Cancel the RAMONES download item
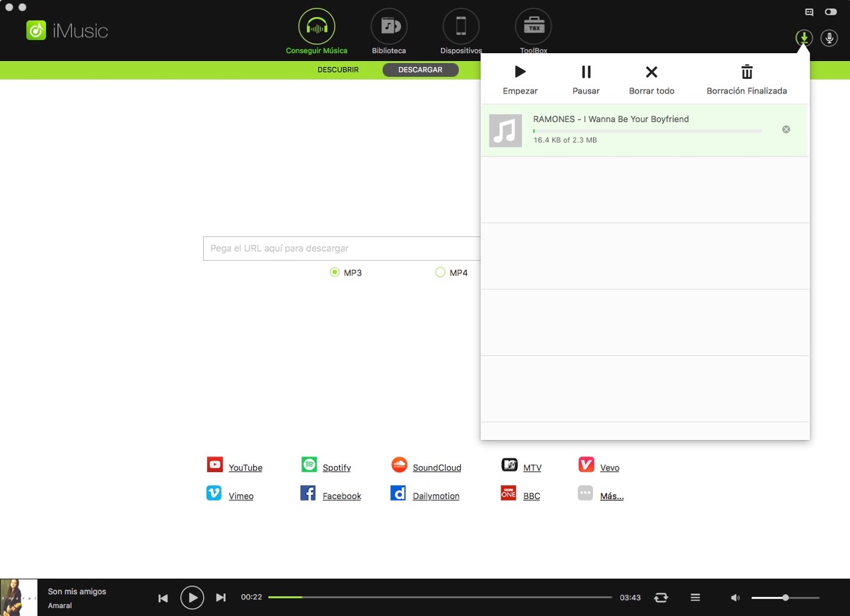850x616 pixels. (786, 129)
